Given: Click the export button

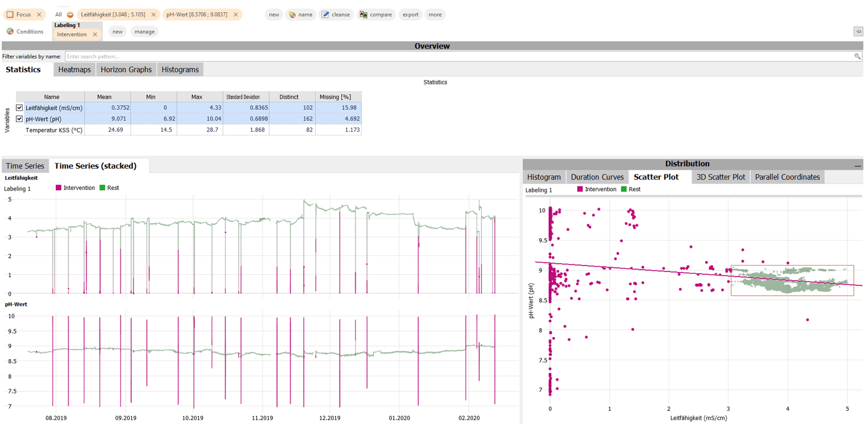Looking at the screenshot, I should (410, 15).
